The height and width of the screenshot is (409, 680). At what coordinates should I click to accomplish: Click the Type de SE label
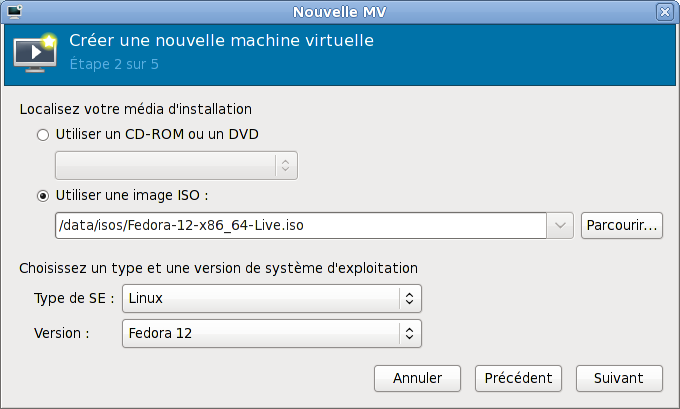[x=74, y=298]
